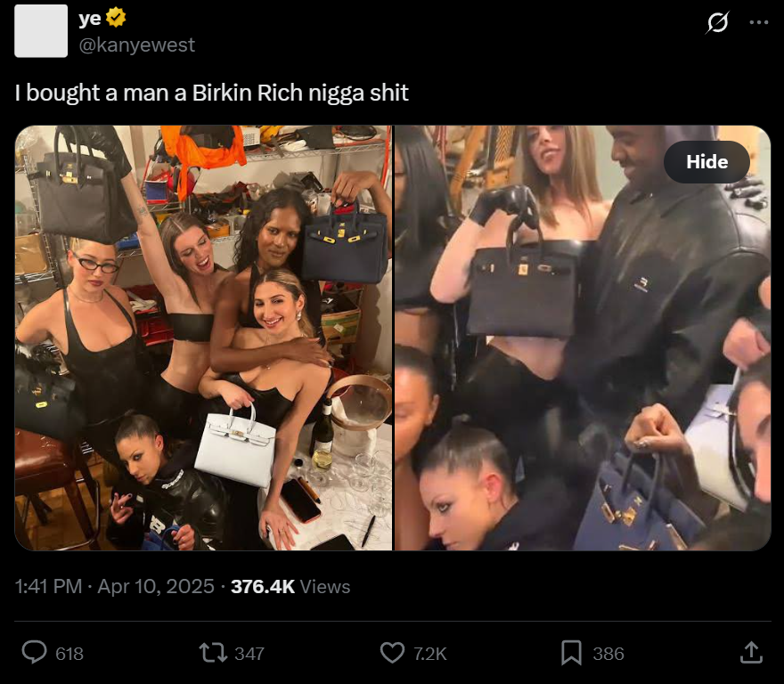Click the Grok slashed-circle icon
Screen dimensions: 784x684
(x=718, y=22)
